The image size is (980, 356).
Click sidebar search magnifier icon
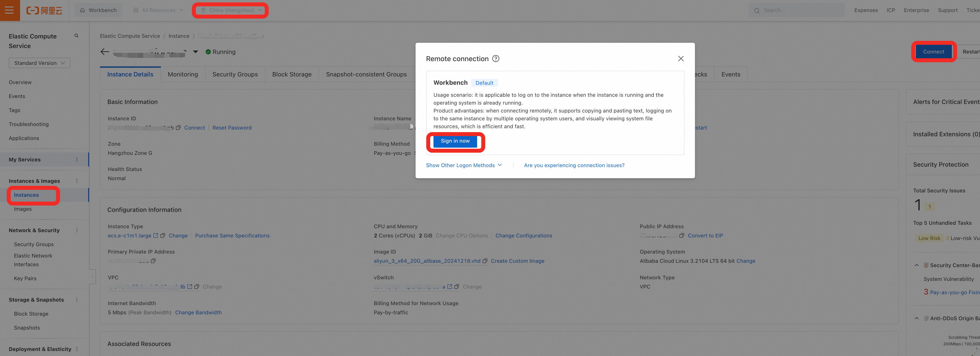click(x=76, y=36)
